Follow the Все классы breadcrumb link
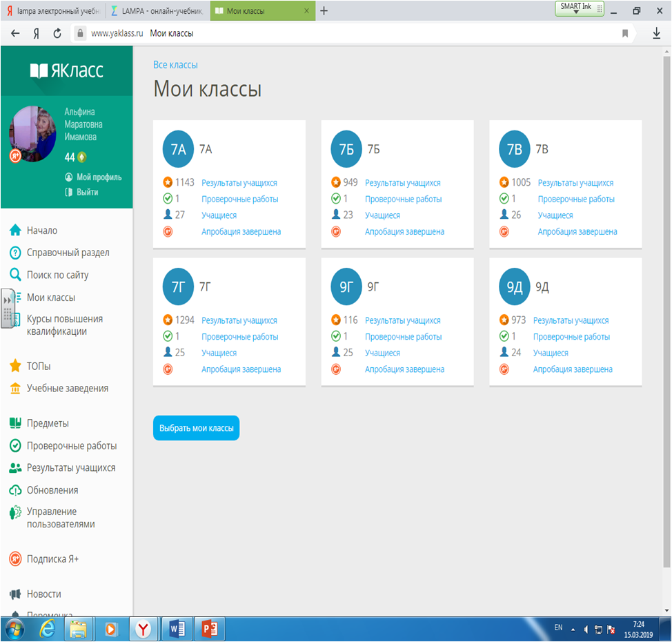The height and width of the screenshot is (642, 672). click(175, 65)
